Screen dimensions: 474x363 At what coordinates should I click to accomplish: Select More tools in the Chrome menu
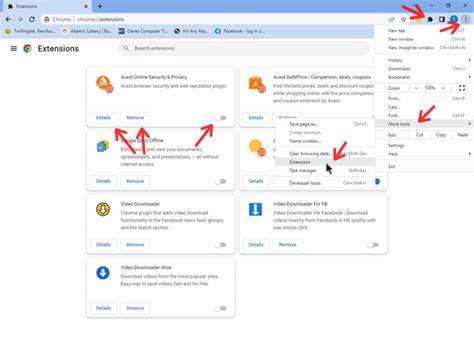(x=424, y=124)
